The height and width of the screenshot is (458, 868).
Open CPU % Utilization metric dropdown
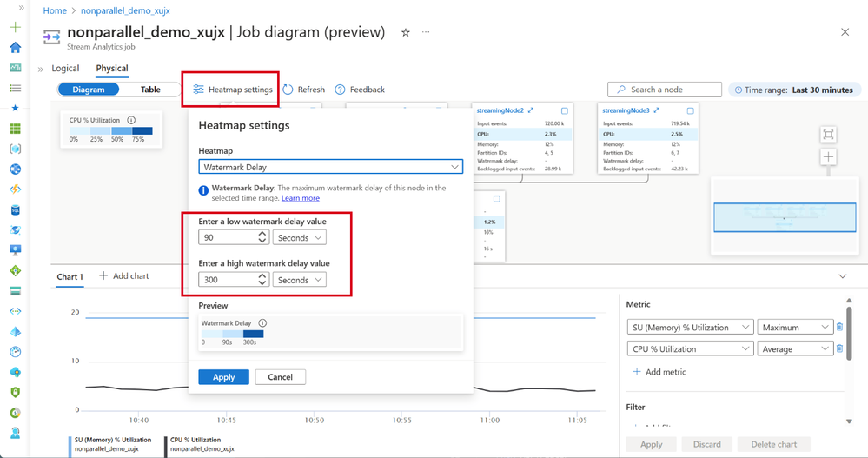tap(690, 348)
